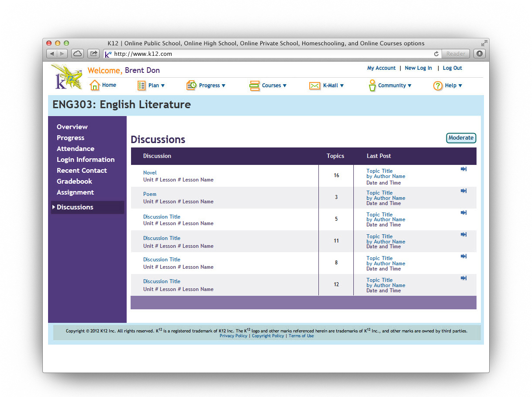Click the Home house icon
The image size is (532, 397).
95,86
